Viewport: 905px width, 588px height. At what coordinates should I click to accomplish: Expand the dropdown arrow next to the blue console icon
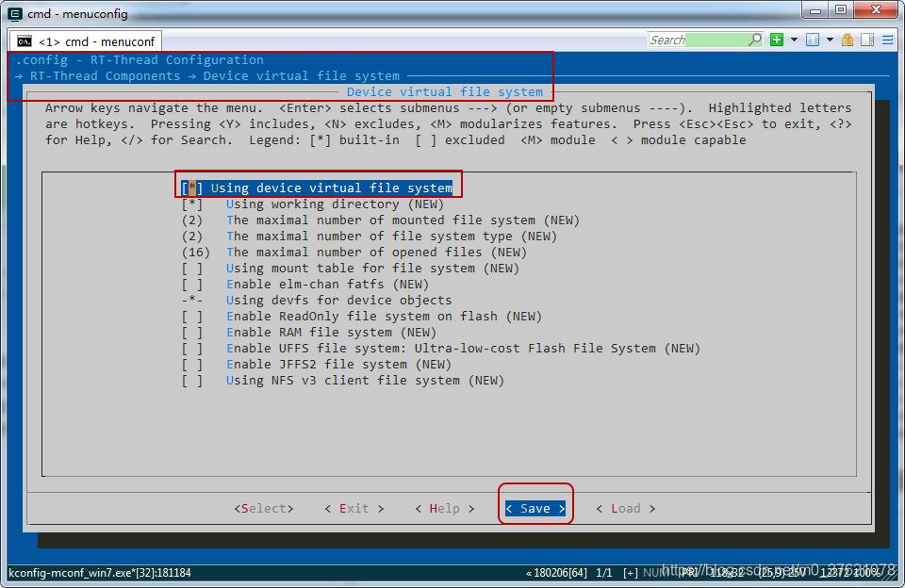tap(830, 40)
